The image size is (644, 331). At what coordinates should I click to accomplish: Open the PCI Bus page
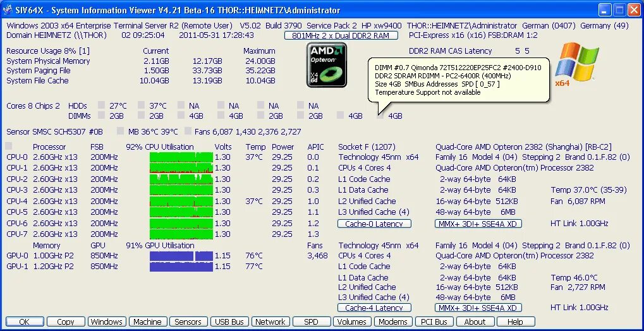point(434,322)
